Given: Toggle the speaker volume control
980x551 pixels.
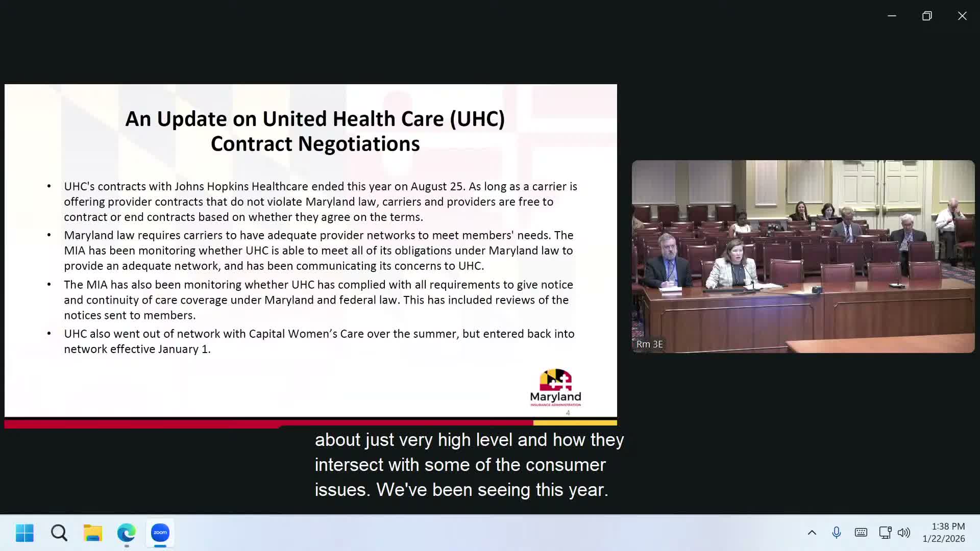Looking at the screenshot, I should point(904,532).
